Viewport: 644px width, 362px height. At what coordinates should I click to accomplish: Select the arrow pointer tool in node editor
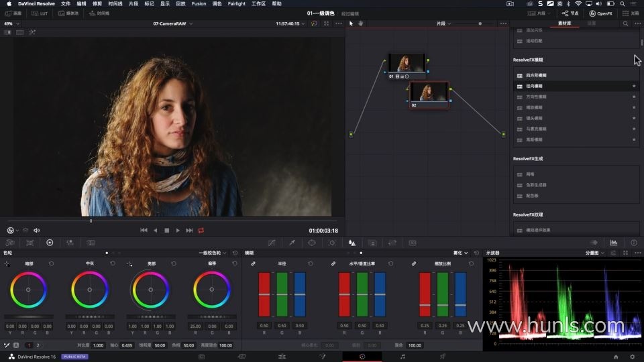coord(351,23)
